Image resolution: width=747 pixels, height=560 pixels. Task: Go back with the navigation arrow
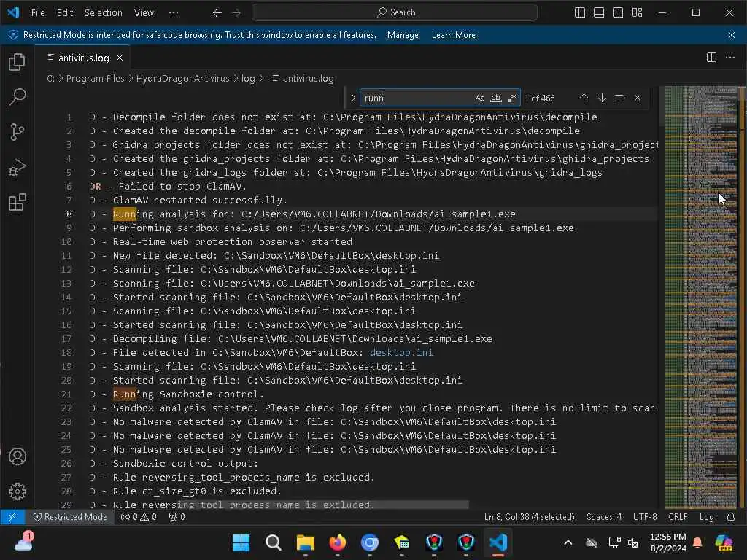point(217,13)
